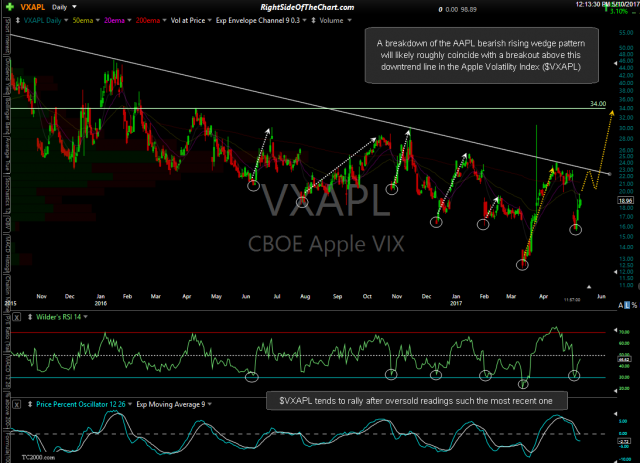This screenshot has height=463, width=640.
Task: Click the RSI pane scale arrow near 70.00
Action: tap(616, 330)
